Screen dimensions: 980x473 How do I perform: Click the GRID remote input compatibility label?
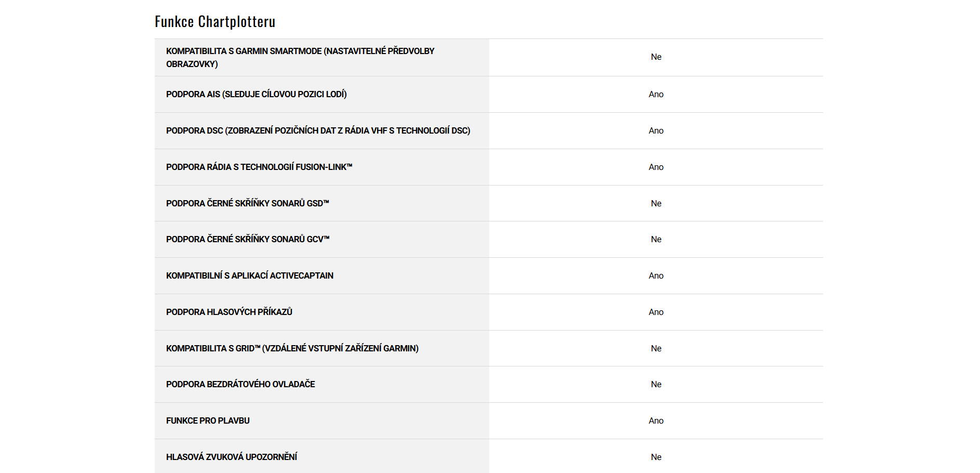(292, 348)
